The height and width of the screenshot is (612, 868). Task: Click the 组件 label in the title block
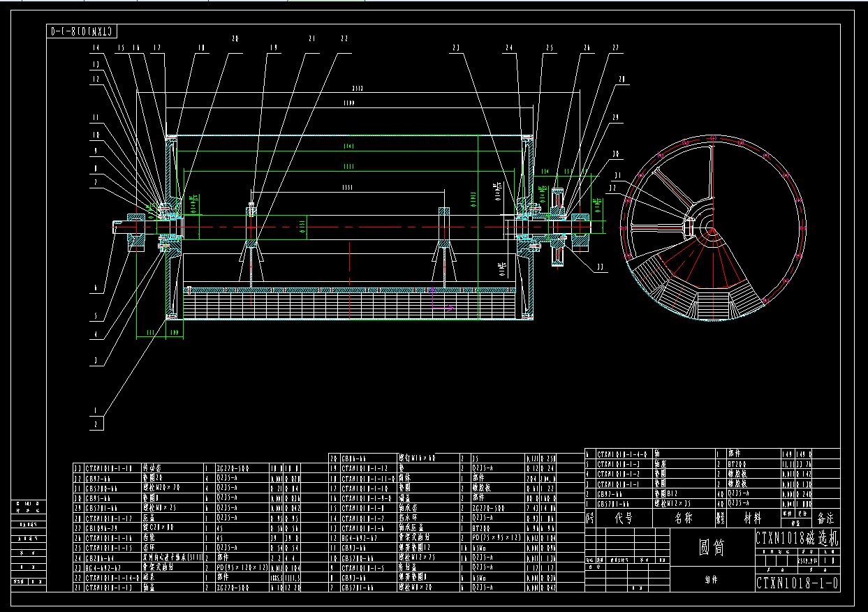(x=712, y=579)
